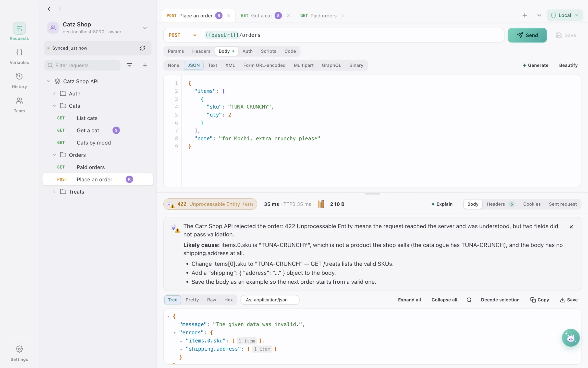Expand the items.0.sku error node

point(181,341)
